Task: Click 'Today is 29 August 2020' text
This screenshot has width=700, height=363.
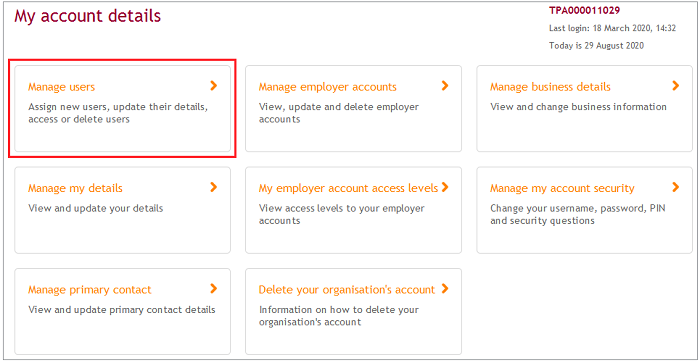Action: pyautogui.click(x=596, y=46)
